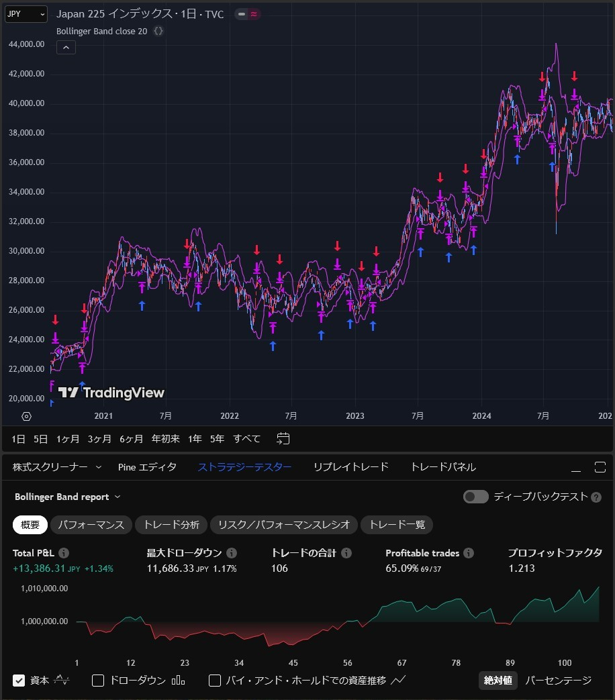
Task: Collapse the indicator legend with the arrow button
Action: [x=65, y=47]
